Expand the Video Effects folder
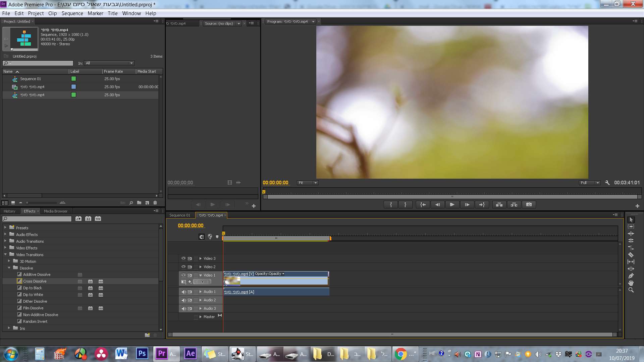The width and height of the screenshot is (644, 362). [x=5, y=248]
